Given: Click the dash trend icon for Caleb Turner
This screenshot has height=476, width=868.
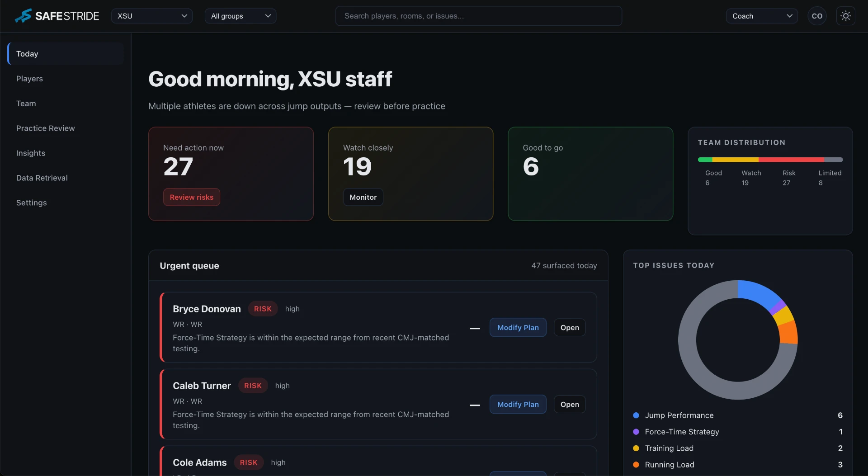Looking at the screenshot, I should 475,405.
